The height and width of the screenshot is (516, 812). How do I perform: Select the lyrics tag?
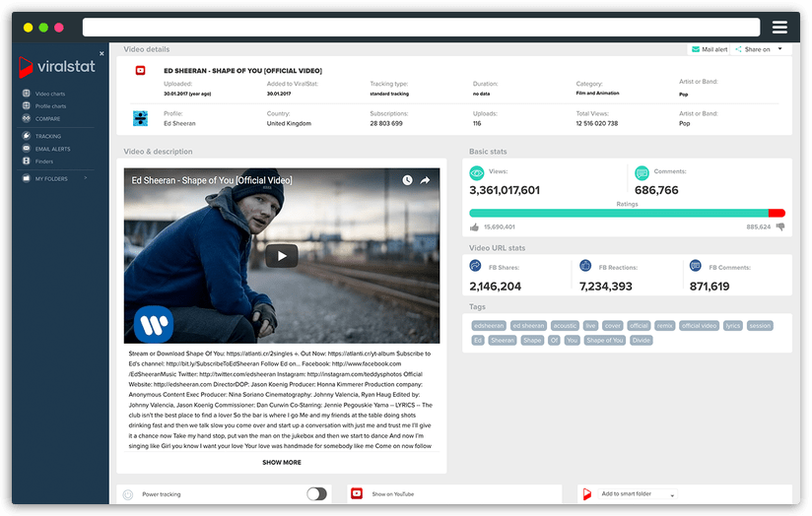tap(733, 326)
